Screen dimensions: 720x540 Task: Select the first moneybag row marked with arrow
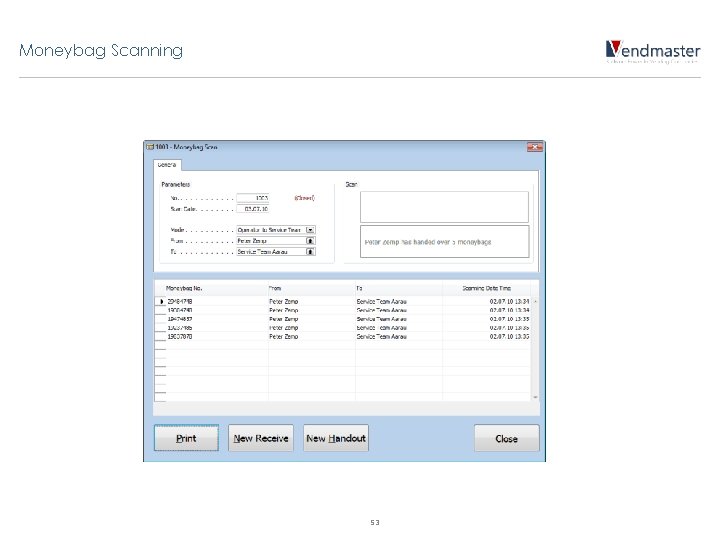point(343,302)
